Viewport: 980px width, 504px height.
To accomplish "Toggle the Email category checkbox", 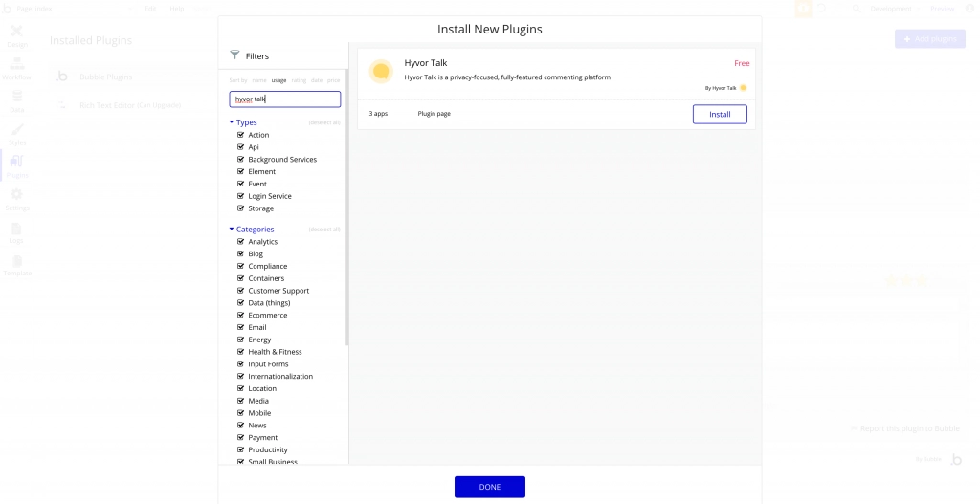I will [x=240, y=327].
